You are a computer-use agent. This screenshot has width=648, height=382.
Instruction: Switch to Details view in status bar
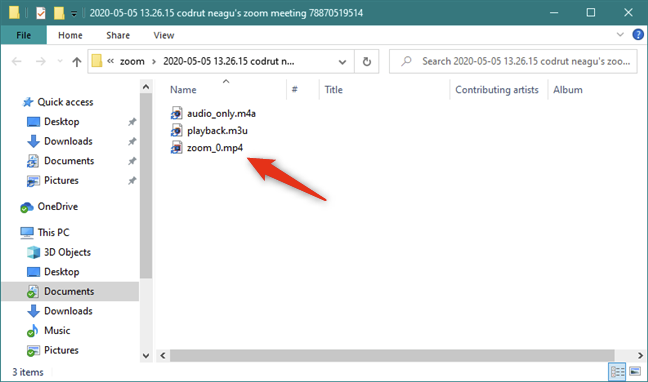[618, 372]
